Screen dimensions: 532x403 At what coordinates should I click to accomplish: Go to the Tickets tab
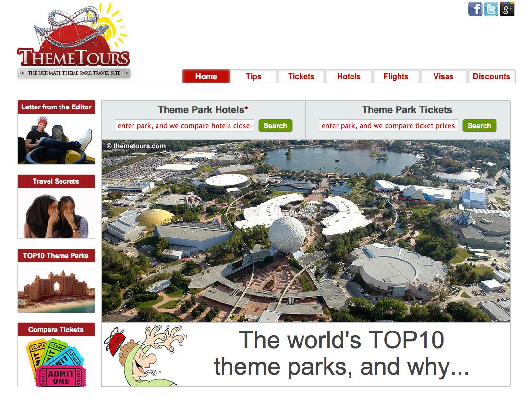tap(301, 76)
